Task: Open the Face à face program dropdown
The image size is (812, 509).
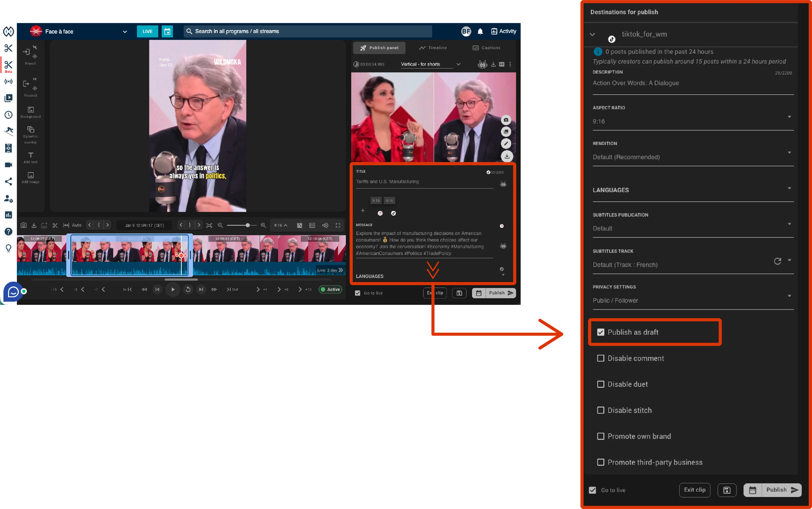Action: click(x=124, y=32)
